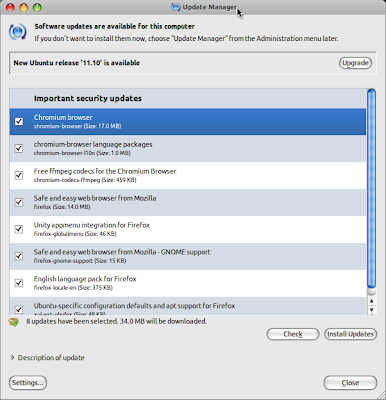Click the Check button
This screenshot has height=400, width=386.
[293, 334]
